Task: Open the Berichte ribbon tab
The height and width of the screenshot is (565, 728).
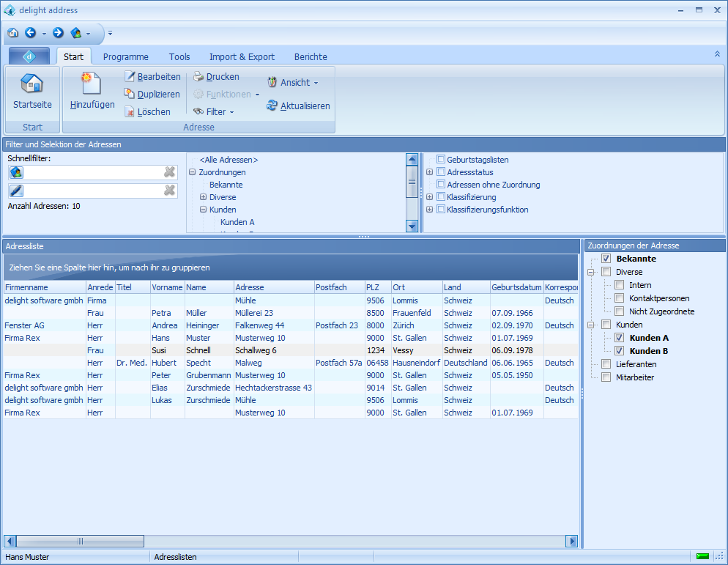Action: tap(311, 57)
